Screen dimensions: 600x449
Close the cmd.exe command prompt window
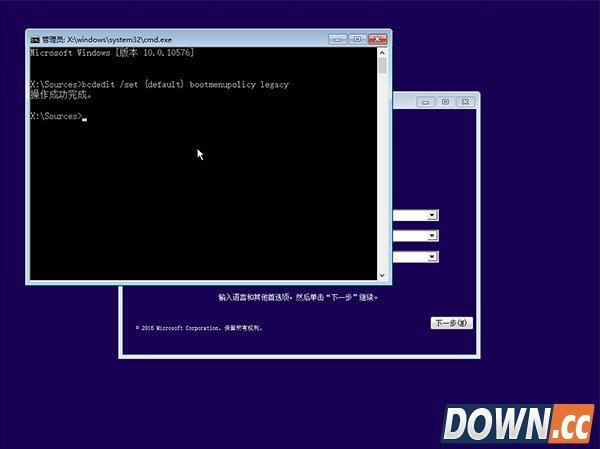[377, 39]
